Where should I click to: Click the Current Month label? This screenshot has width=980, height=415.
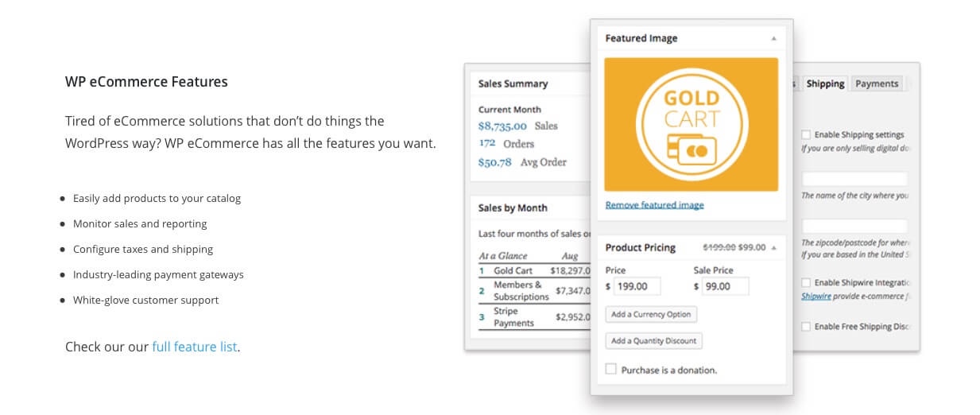click(x=509, y=110)
